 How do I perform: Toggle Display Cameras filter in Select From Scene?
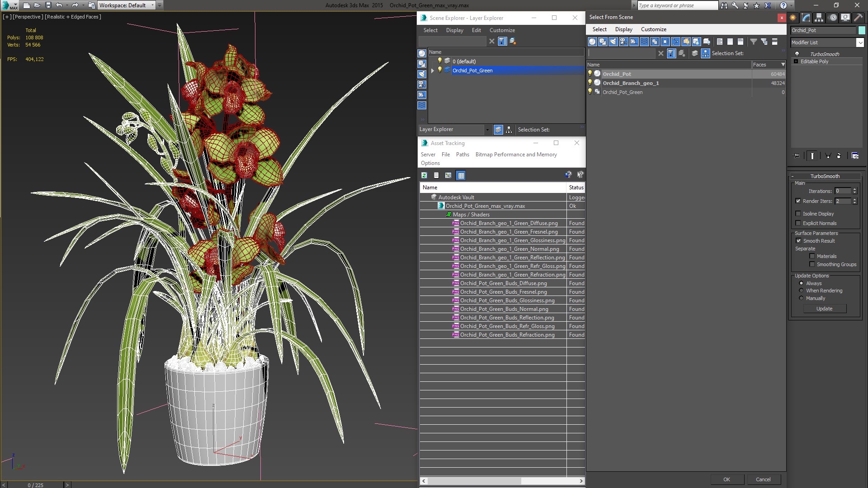(623, 42)
